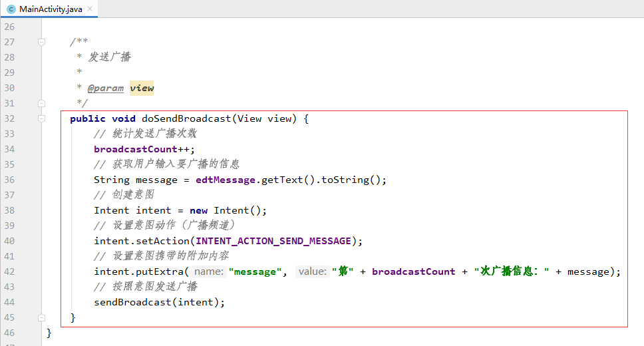Screen dimensions: 644x346
Task: Click the "次广播信息: " string literal
Action: pos(512,271)
